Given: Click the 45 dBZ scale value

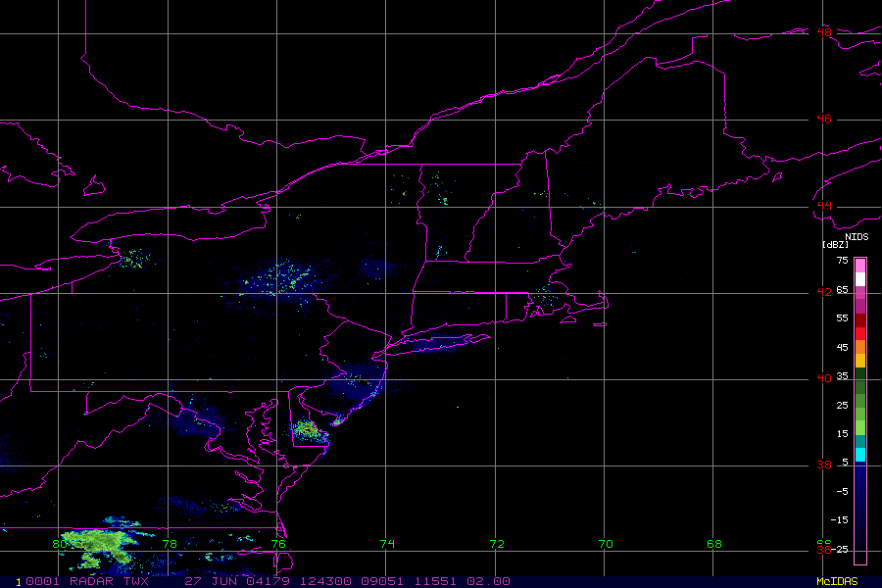Looking at the screenshot, I should click(x=842, y=347).
